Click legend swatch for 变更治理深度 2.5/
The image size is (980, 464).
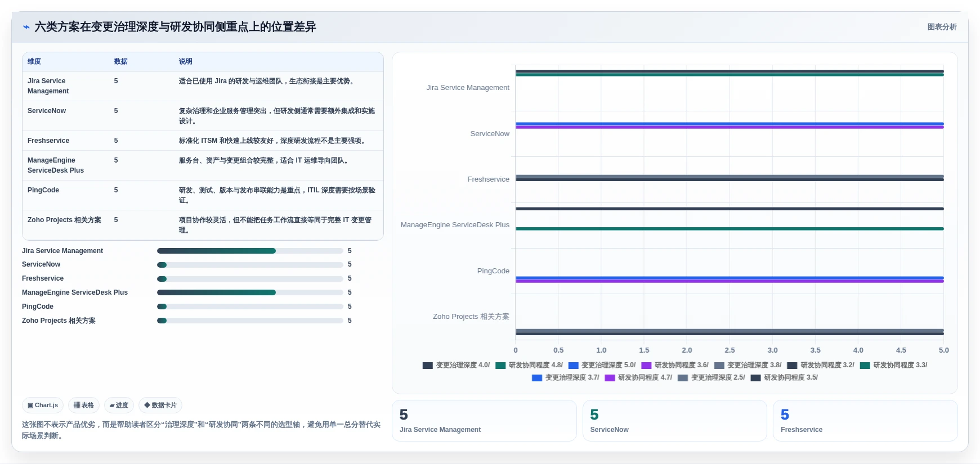683,378
